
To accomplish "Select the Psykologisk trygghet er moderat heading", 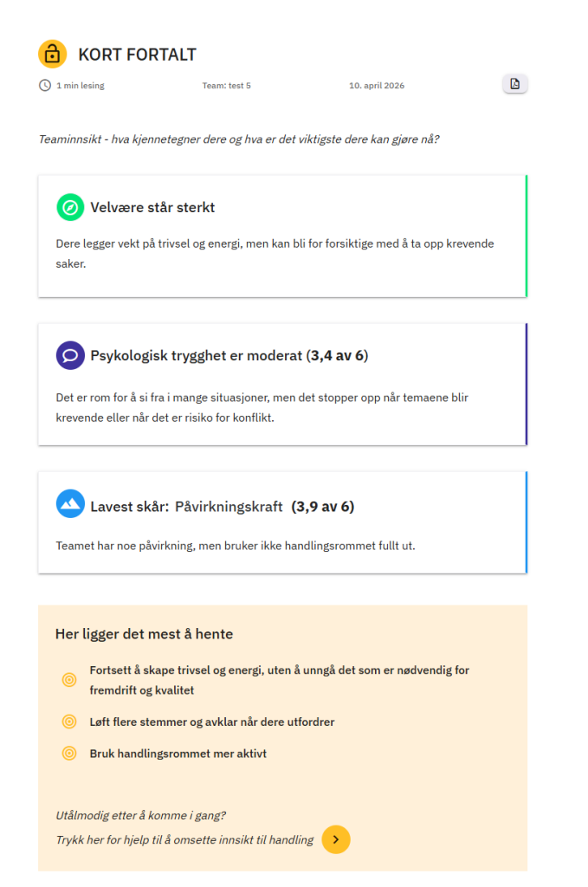I will coord(229,356).
